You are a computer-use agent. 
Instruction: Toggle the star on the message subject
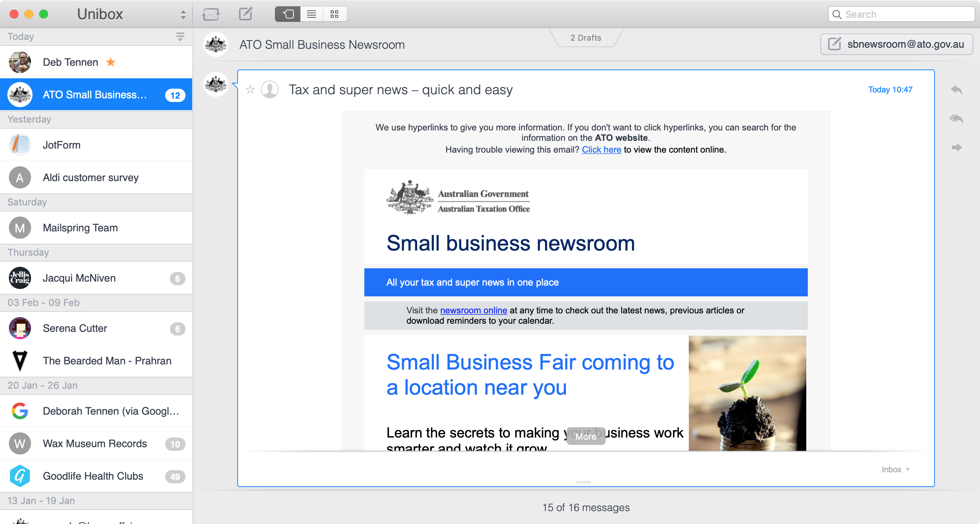tap(250, 90)
